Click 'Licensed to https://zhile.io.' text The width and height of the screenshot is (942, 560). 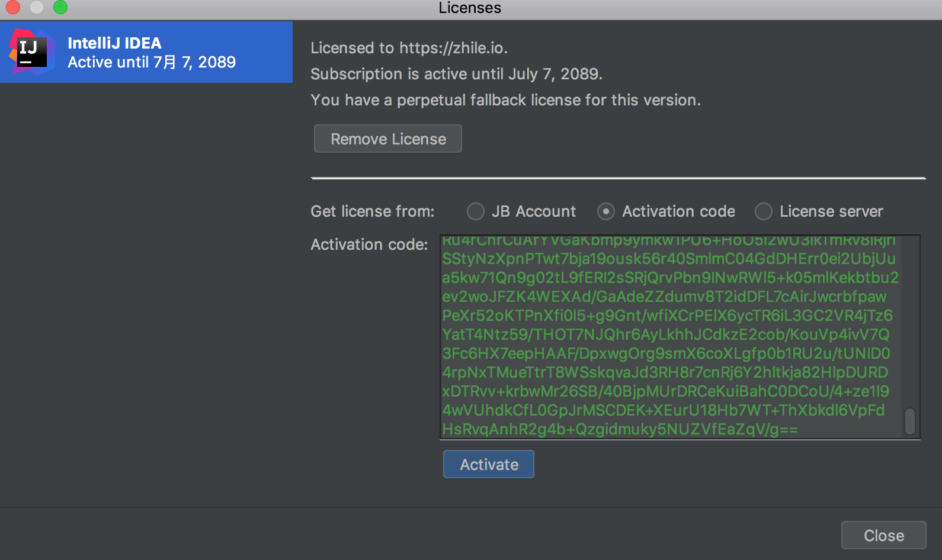coord(409,48)
